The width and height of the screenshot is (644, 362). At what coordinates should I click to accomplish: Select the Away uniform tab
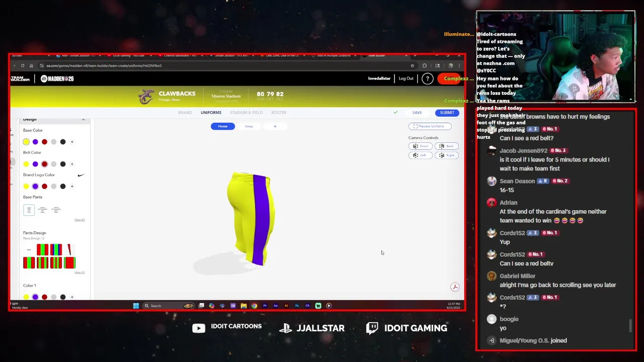pos(249,126)
